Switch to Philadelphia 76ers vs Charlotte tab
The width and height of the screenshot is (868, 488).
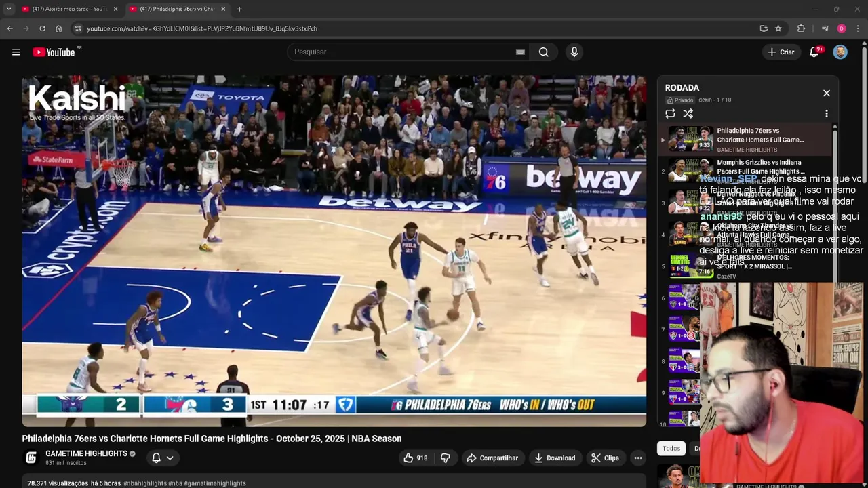coord(176,9)
